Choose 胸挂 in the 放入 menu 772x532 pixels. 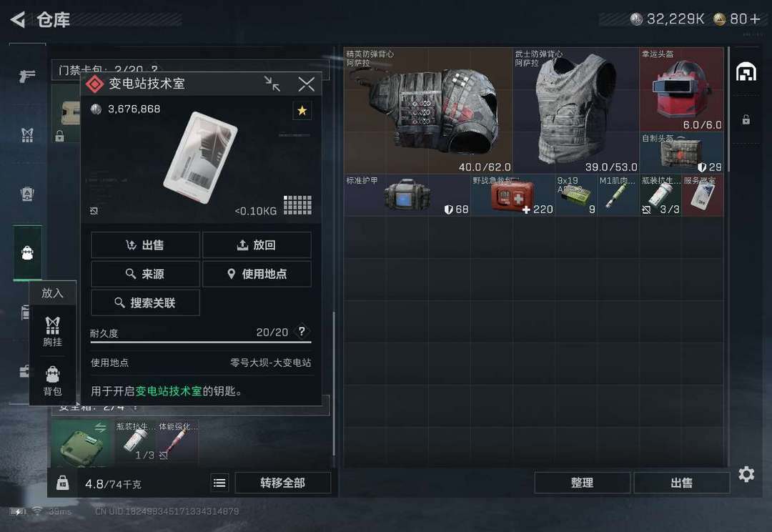tap(53, 332)
